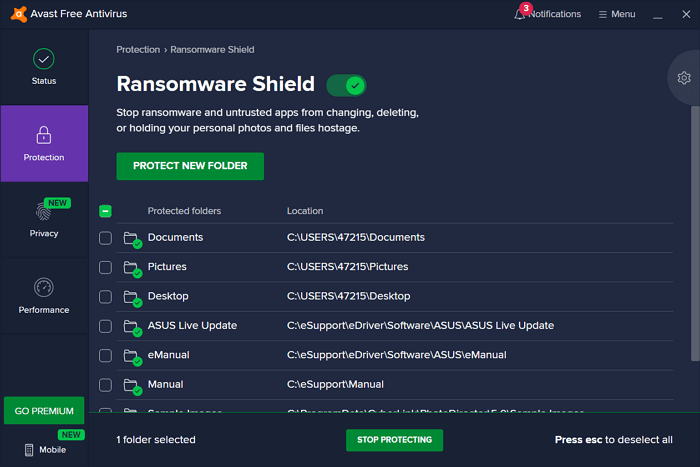Turn off the Ransomware Shield toggle
This screenshot has height=467, width=700.
point(346,85)
